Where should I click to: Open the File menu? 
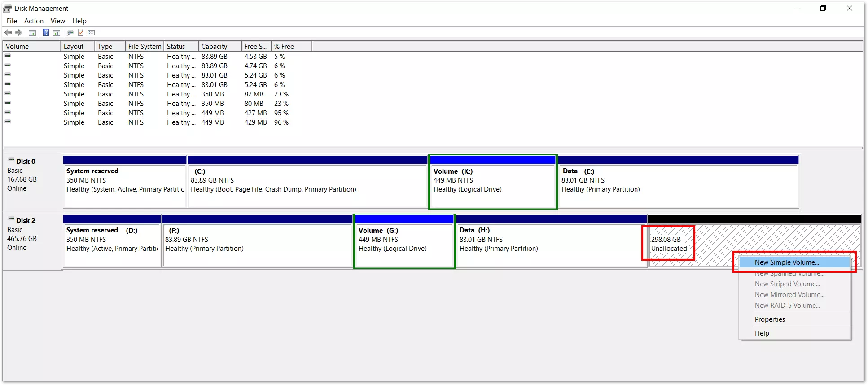click(12, 21)
